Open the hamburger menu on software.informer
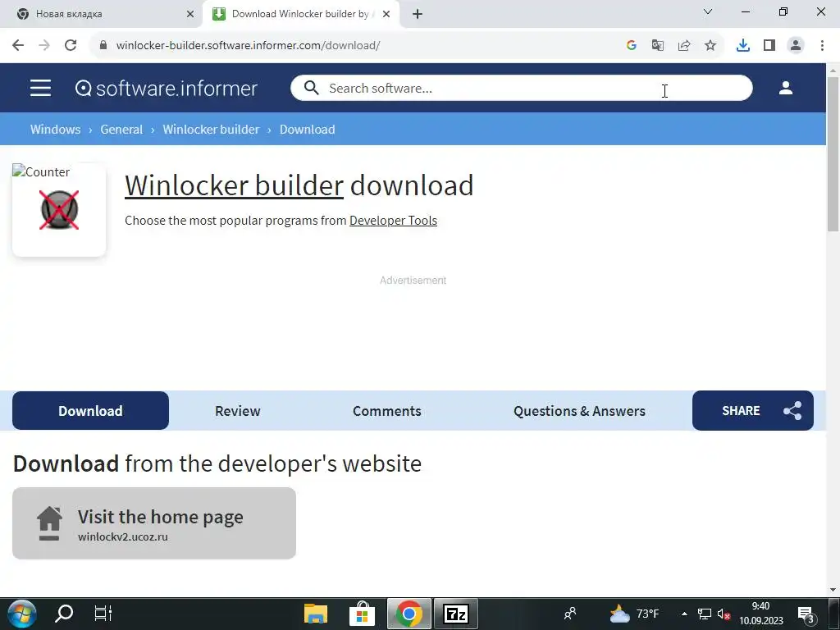 pos(41,88)
